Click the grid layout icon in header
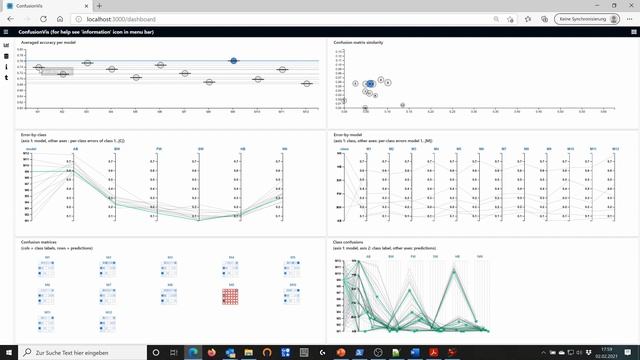The width and height of the screenshot is (640, 360). 634,32
